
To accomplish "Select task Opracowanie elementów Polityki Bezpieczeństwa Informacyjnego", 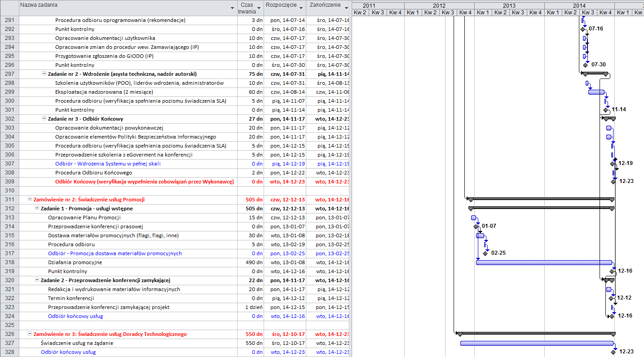I will 136,137.
